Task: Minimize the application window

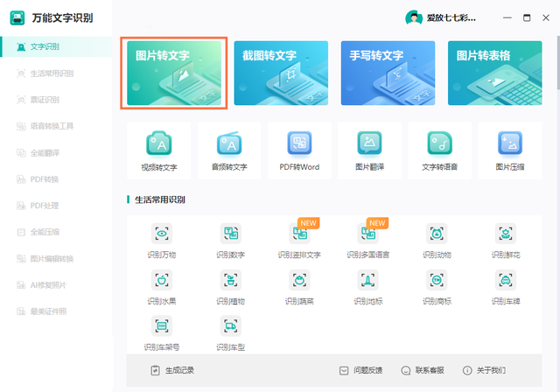Action: tap(507, 17)
